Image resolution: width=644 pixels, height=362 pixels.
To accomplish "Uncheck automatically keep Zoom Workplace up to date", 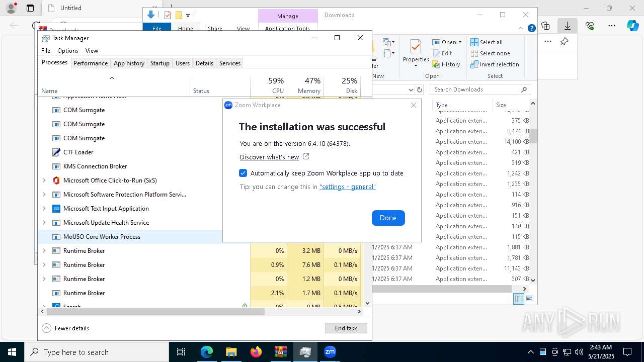I will click(x=243, y=173).
